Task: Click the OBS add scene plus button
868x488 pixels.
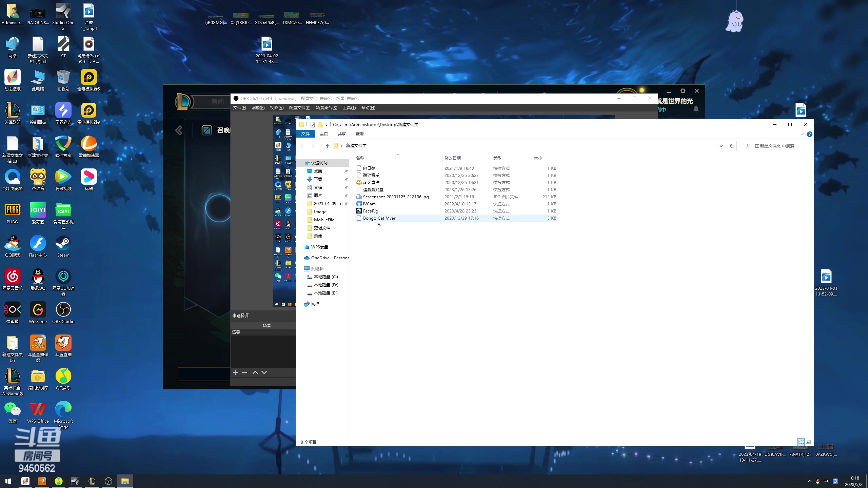Action: click(x=236, y=372)
